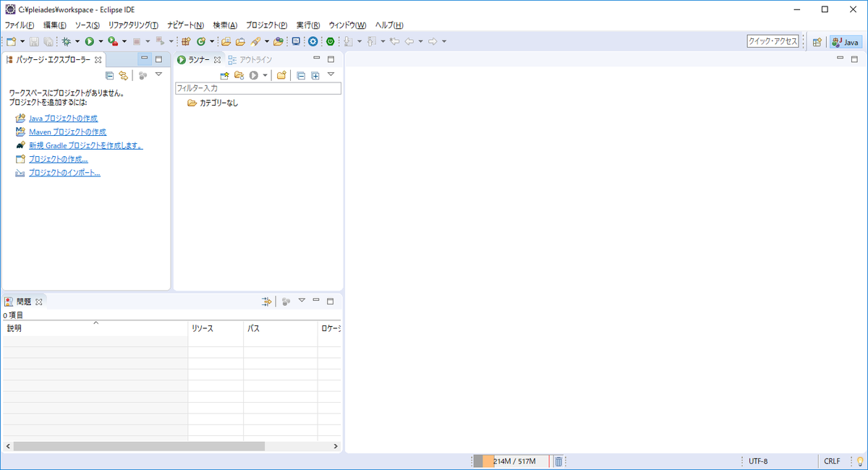The image size is (868, 470).
Task: Click the monitor console toolbar icon
Action: click(296, 41)
